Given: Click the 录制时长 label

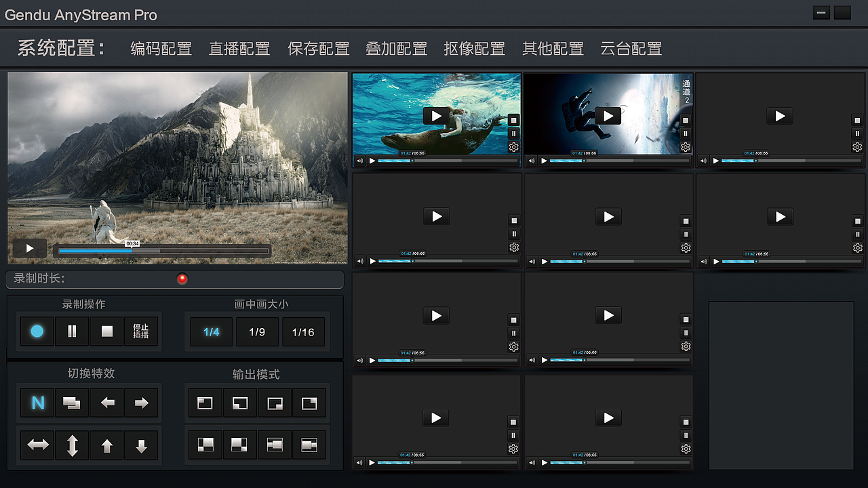Looking at the screenshot, I should [39, 279].
